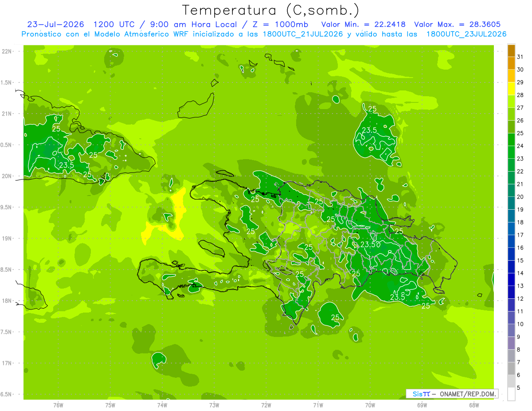532x411 pixels.
Task: Click the 'ONAMET/REP.DOM.' credit label
Action: click(467, 394)
